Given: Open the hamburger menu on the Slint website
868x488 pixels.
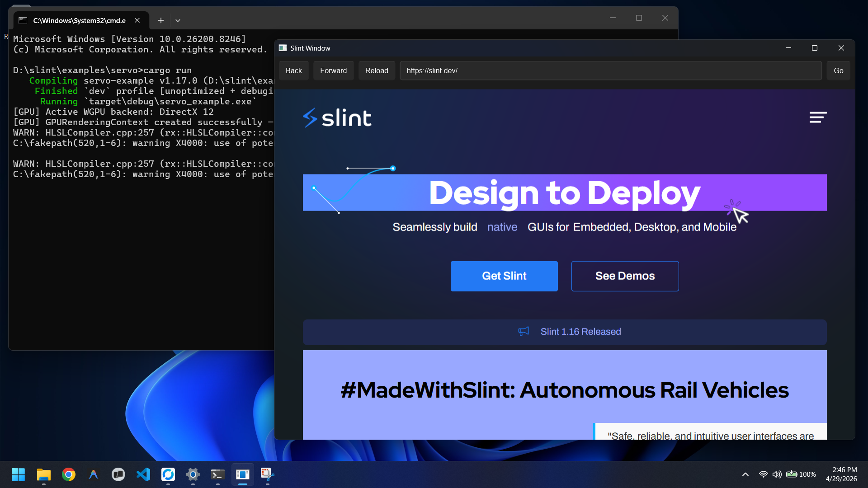Looking at the screenshot, I should (x=818, y=117).
